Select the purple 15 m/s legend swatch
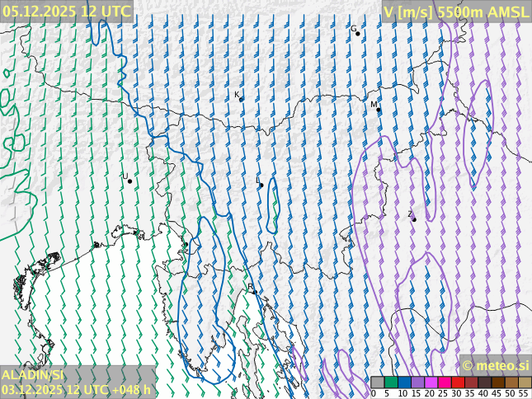532x399 pixels. pyautogui.click(x=417, y=383)
